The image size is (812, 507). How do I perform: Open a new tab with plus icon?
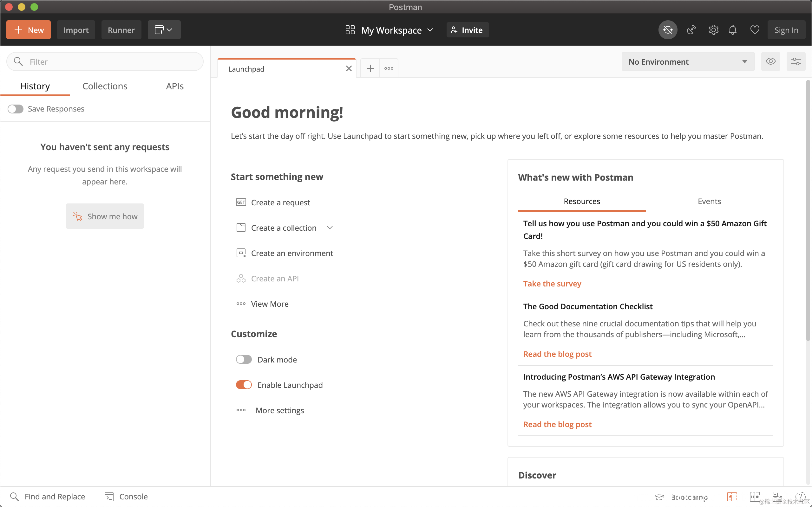click(x=370, y=68)
